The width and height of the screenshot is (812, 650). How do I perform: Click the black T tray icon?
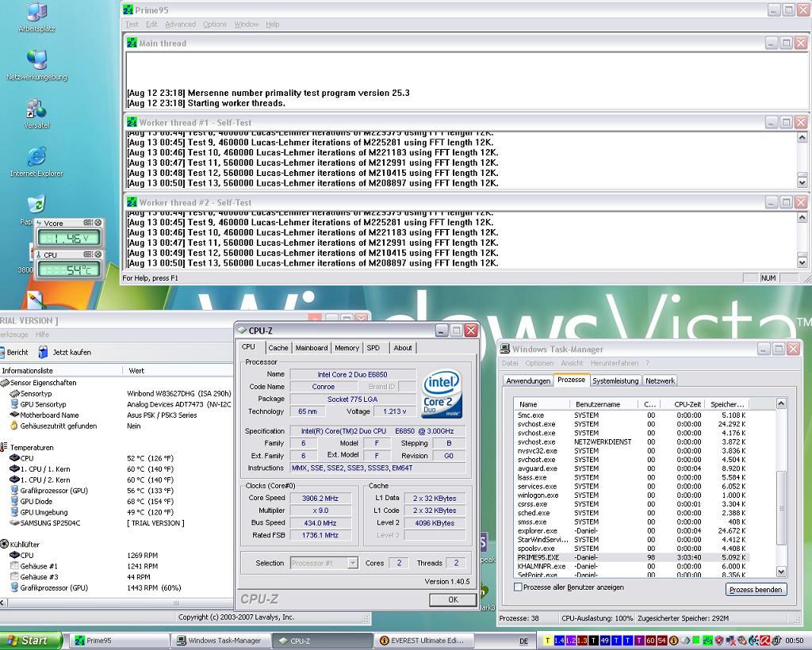pos(593,640)
